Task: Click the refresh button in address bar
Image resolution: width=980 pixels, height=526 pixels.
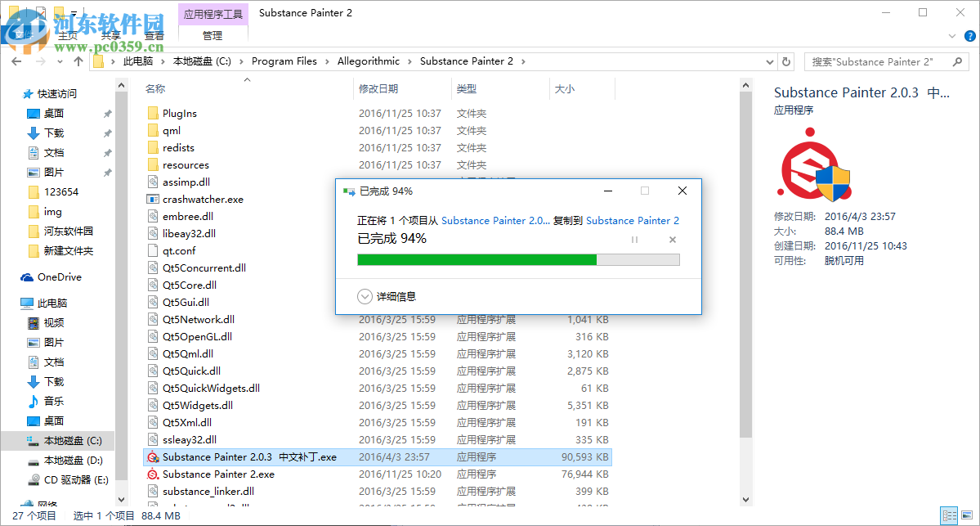Action: tap(786, 61)
